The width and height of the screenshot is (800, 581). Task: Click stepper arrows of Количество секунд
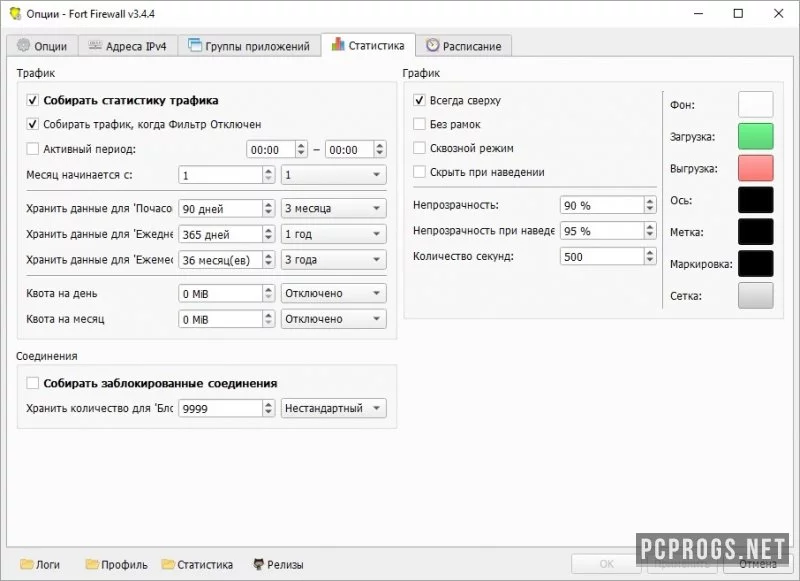coord(649,256)
